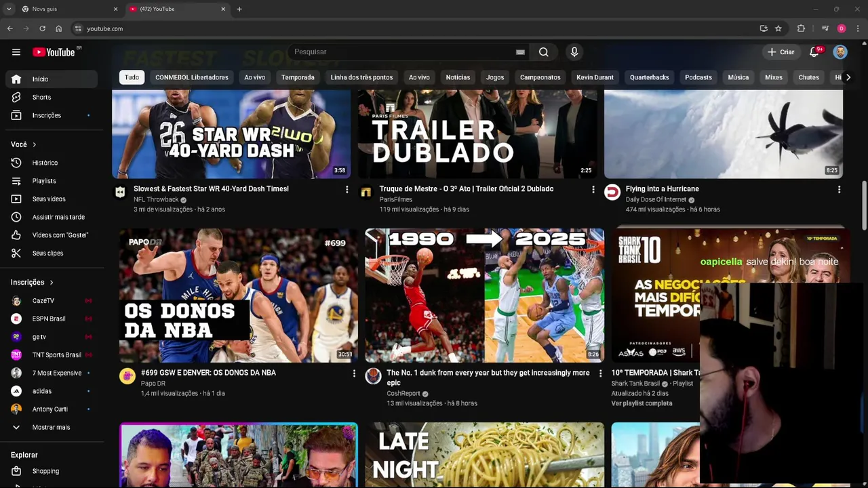Screen dimensions: 868x488
Task: Open more options for Truque de Mestre trailer
Action: (x=593, y=190)
